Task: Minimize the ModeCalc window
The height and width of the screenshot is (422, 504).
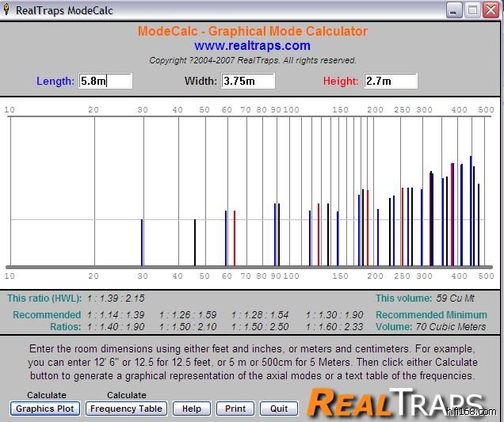Action: click(454, 10)
